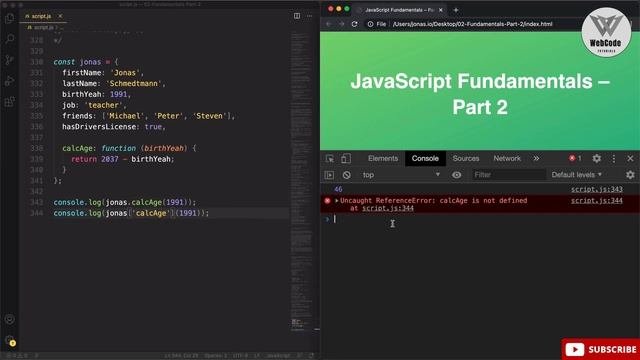
Task: Expand the Uncaught ReferenceError message
Action: (337, 200)
